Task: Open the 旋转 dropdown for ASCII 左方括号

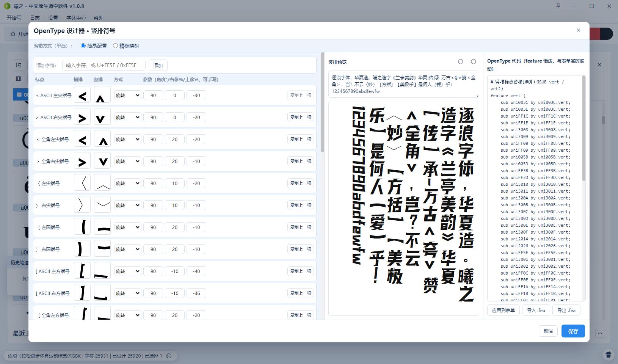Action: click(127, 271)
